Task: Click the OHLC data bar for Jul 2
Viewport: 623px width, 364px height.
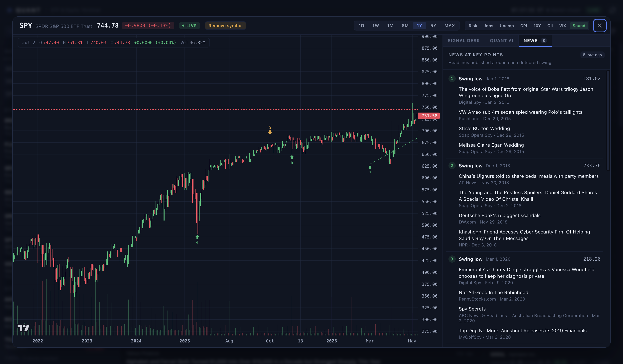Action: [114, 43]
